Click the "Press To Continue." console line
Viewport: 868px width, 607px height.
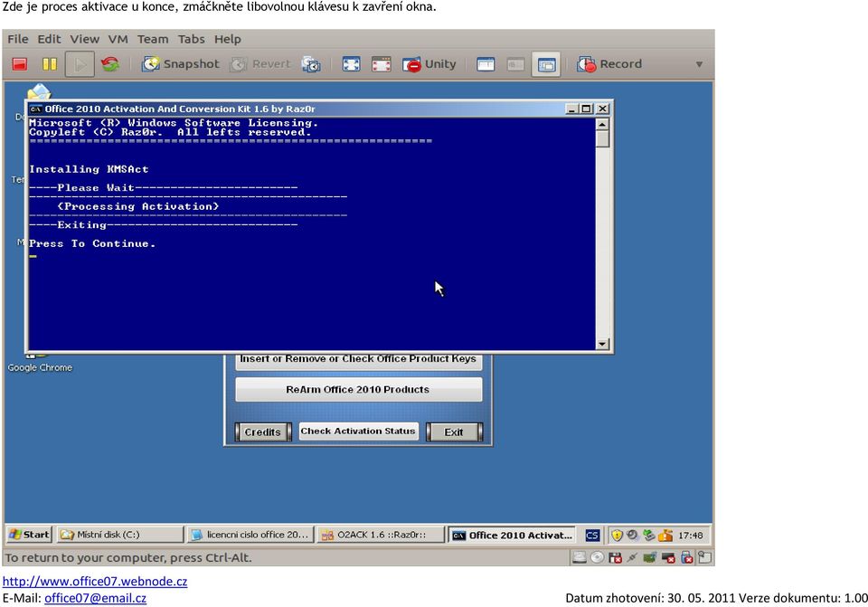point(92,243)
